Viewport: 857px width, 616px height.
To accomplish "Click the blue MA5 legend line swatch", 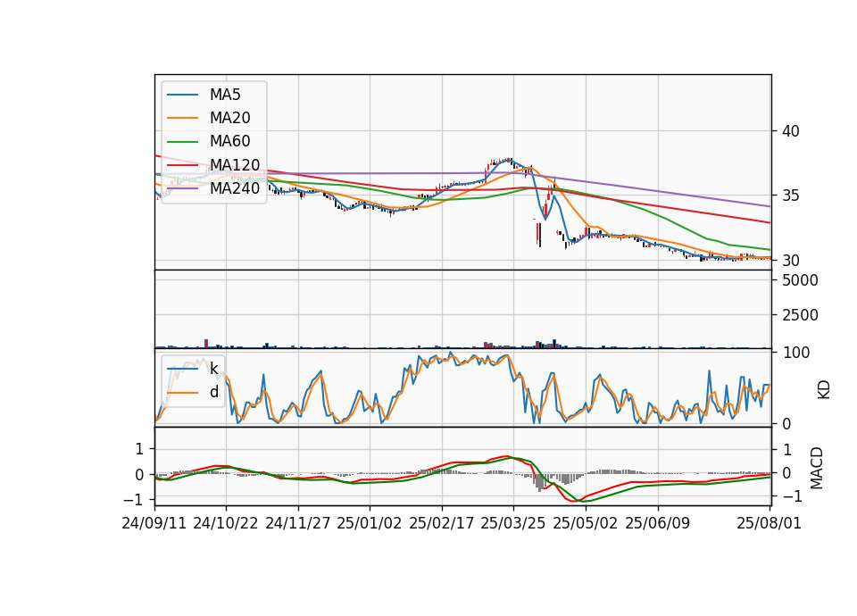I will 182,96.
